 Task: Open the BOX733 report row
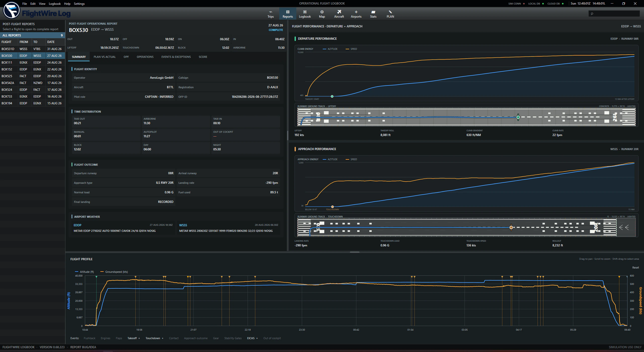pyautogui.click(x=32, y=97)
